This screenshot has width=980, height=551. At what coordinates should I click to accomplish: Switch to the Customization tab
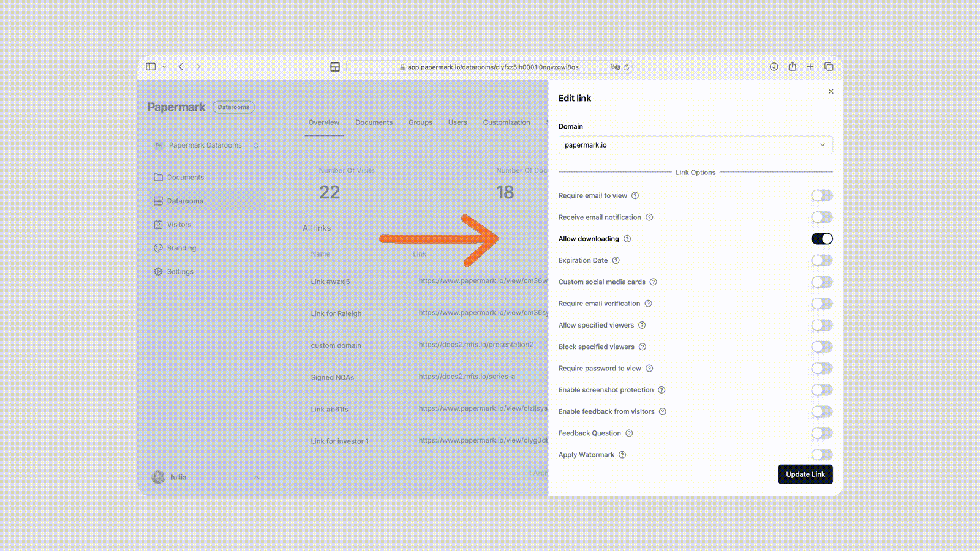coord(507,122)
